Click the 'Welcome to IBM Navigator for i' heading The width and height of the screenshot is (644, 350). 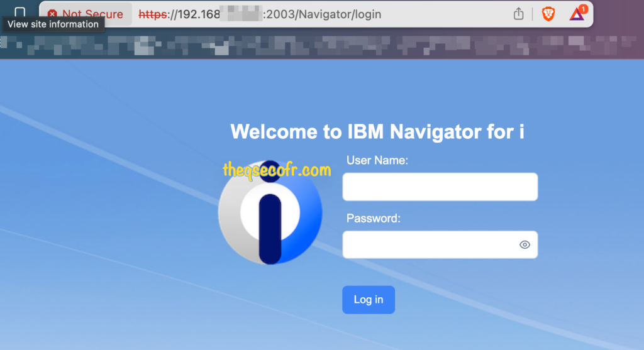click(377, 132)
